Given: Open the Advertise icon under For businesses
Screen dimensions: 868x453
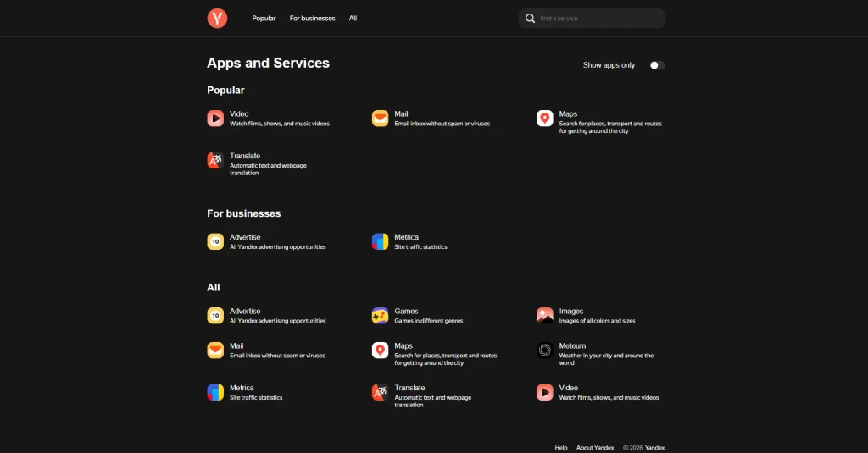Looking at the screenshot, I should click(x=215, y=241).
